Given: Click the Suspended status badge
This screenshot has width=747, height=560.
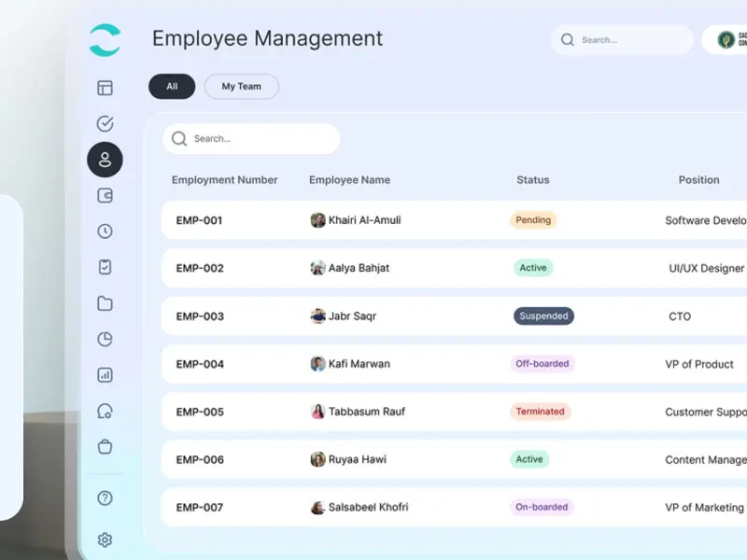Looking at the screenshot, I should pyautogui.click(x=543, y=315).
